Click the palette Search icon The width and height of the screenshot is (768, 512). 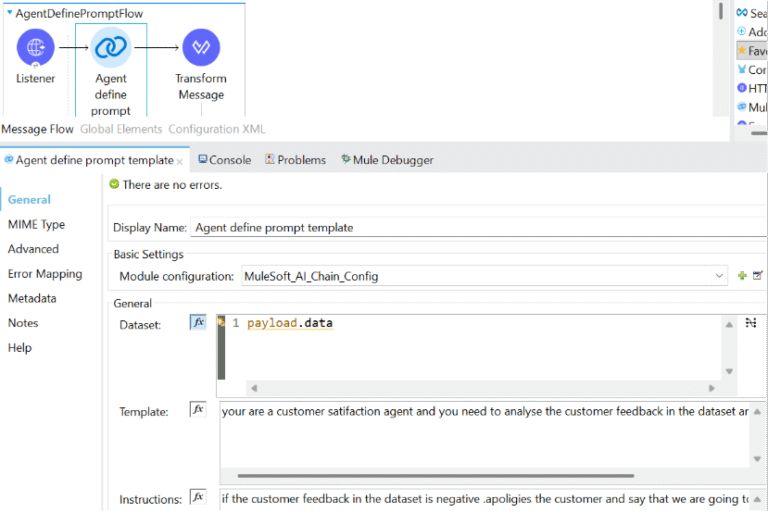[x=742, y=12]
